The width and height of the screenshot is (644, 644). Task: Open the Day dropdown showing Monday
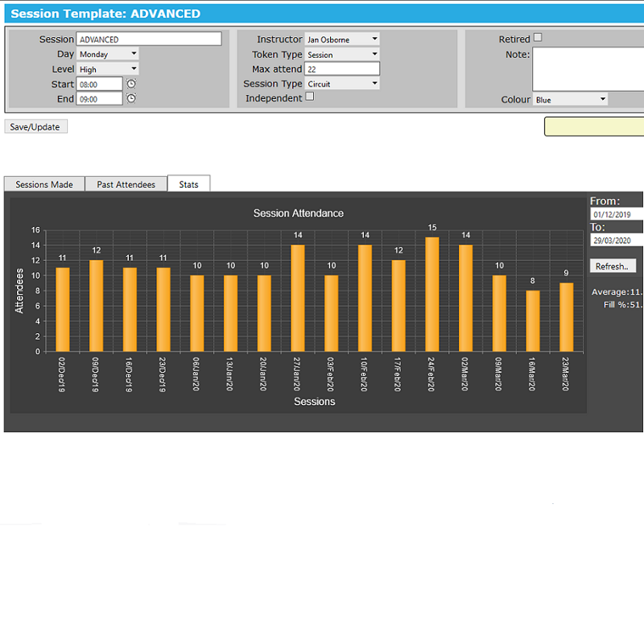[108, 54]
